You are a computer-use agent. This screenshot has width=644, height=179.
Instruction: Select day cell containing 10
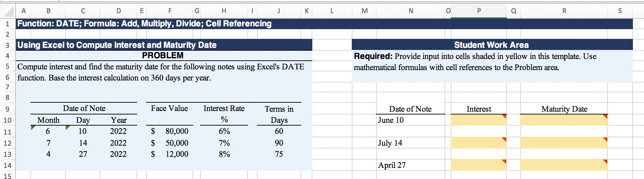coord(82,131)
